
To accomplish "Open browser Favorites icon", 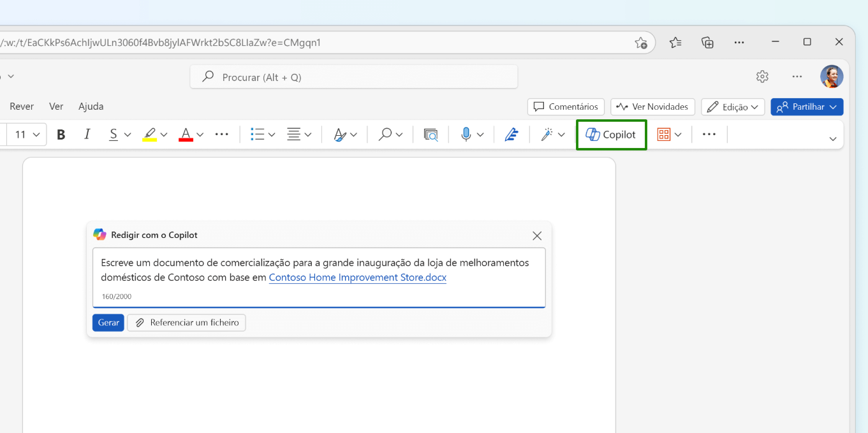I will tap(675, 42).
